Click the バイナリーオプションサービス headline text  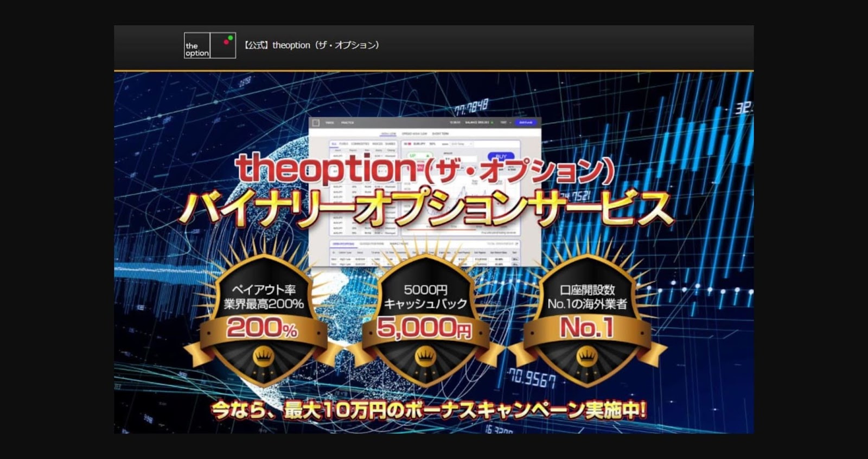click(x=426, y=207)
